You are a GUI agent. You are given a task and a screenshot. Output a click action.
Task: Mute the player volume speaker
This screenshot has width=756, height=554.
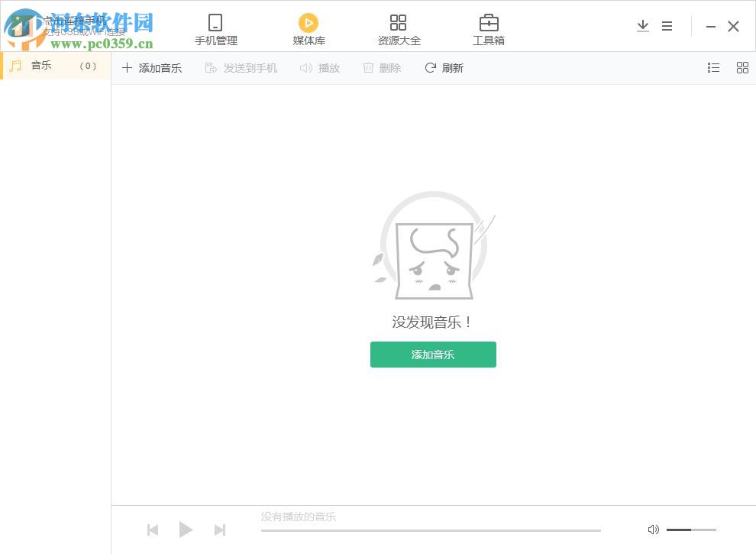point(653,530)
